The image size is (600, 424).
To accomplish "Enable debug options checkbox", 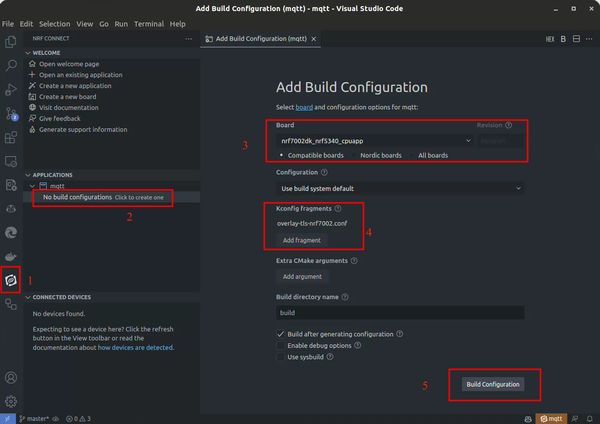I will click(280, 346).
